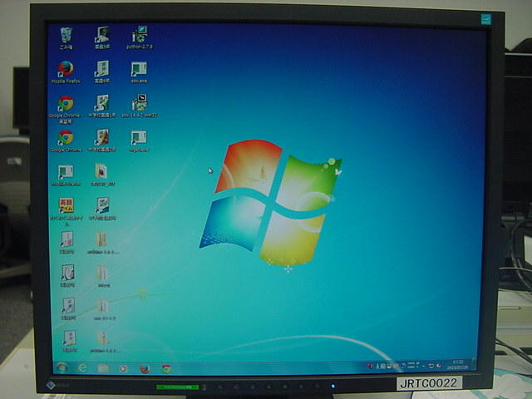Viewport: 532px width, 399px height.
Task: Open Windows Explorer folder on taskbar
Action: coord(103,368)
